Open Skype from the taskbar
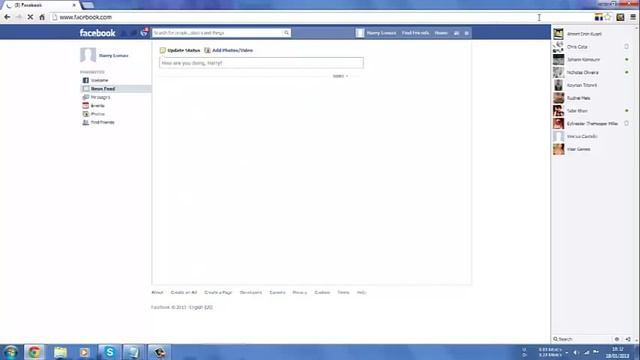 point(109,352)
